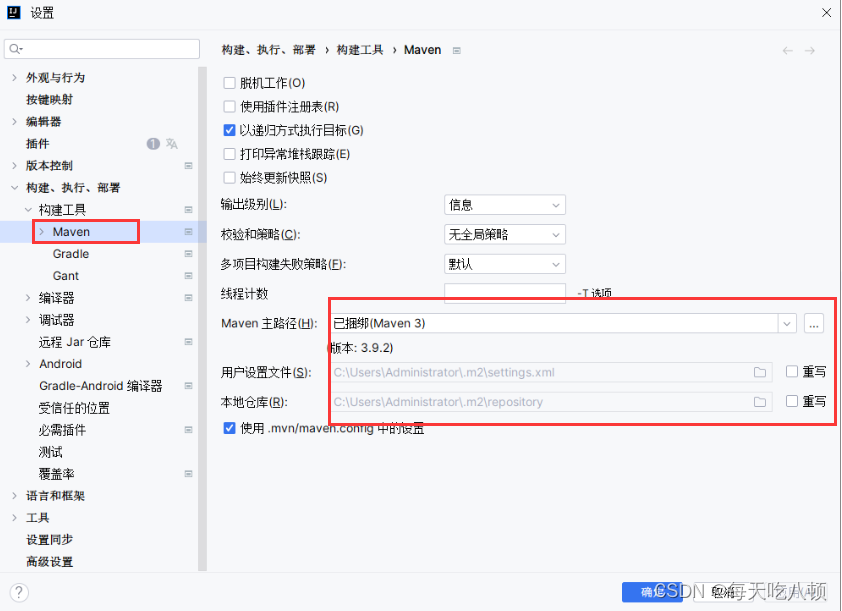The image size is (842, 611).
Task: Go back with the left arrow icon
Action: [787, 50]
